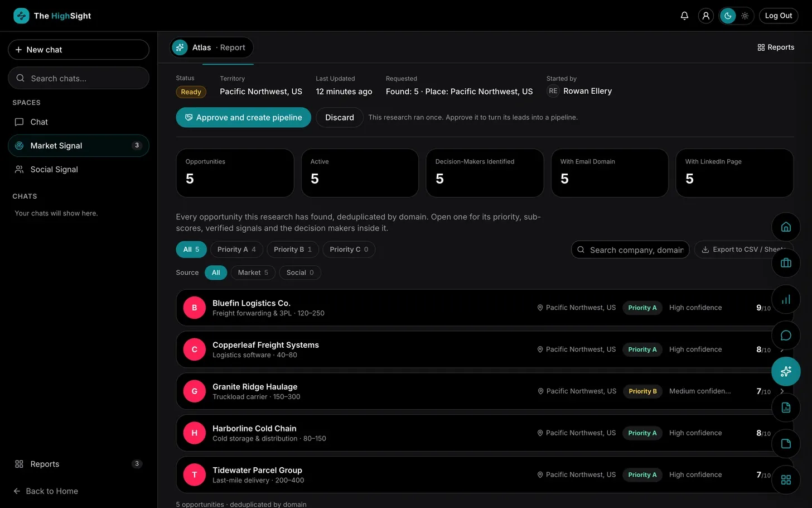Open the Copperleaf Freight Systems opportunity
Screen dimensions: 812x508
485,349
